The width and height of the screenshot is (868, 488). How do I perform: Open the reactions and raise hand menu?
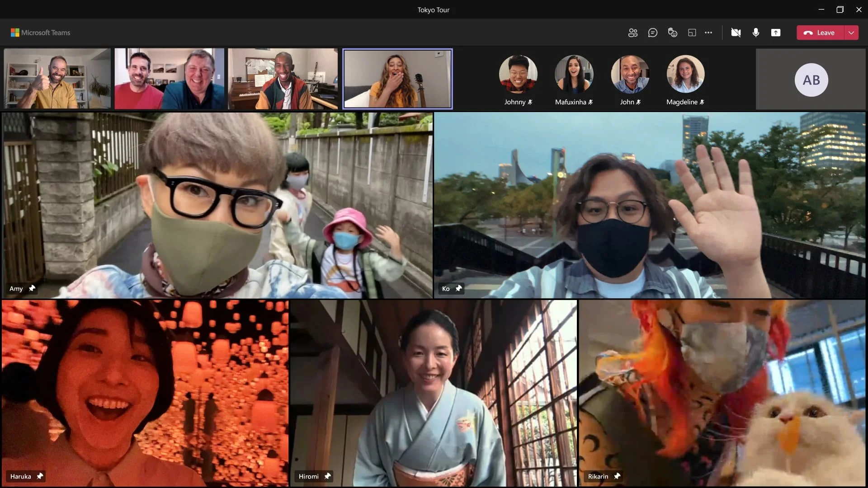click(672, 33)
